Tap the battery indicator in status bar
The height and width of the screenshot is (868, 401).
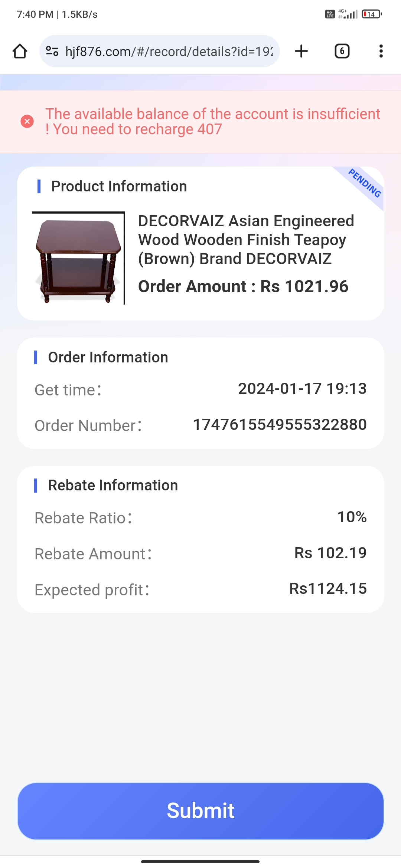click(371, 14)
